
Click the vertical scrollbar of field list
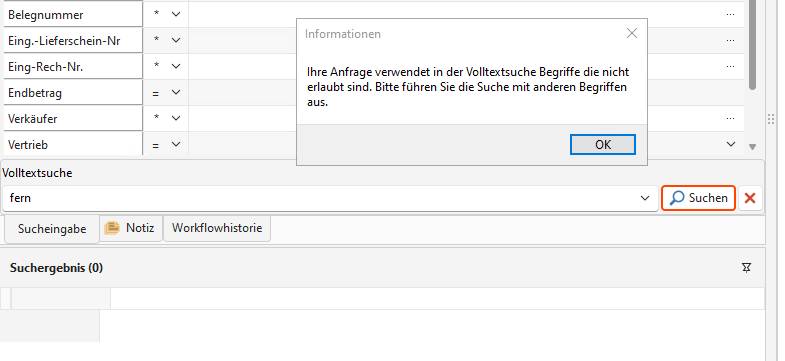[x=752, y=45]
